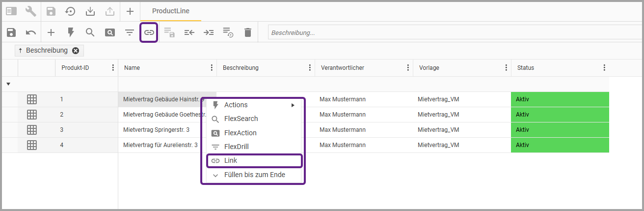
Task: Click the delete trash can icon
Action: click(x=248, y=32)
